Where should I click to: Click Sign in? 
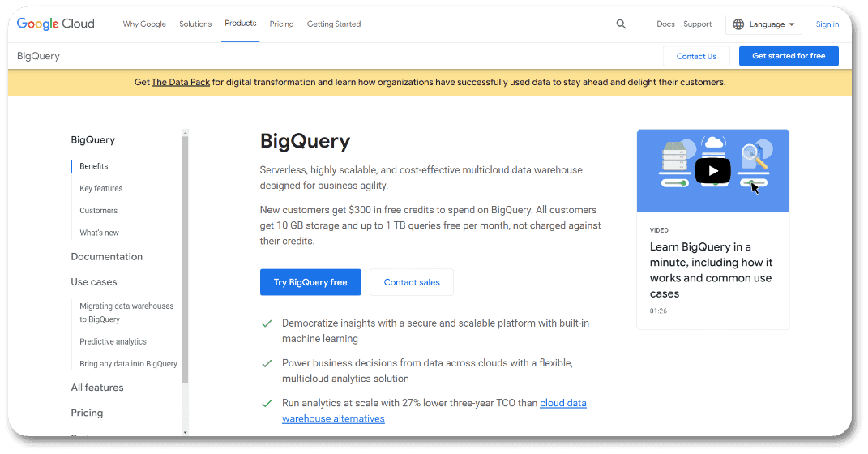827,24
